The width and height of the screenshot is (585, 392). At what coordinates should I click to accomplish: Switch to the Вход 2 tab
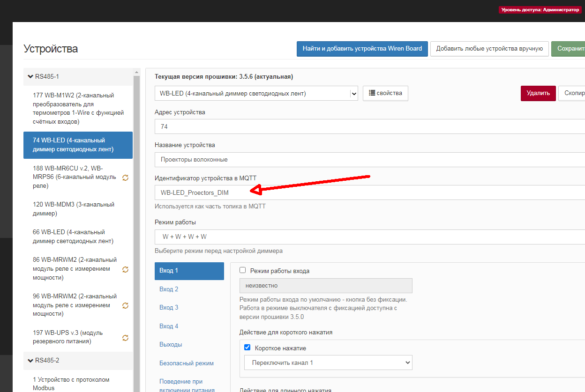coord(169,289)
